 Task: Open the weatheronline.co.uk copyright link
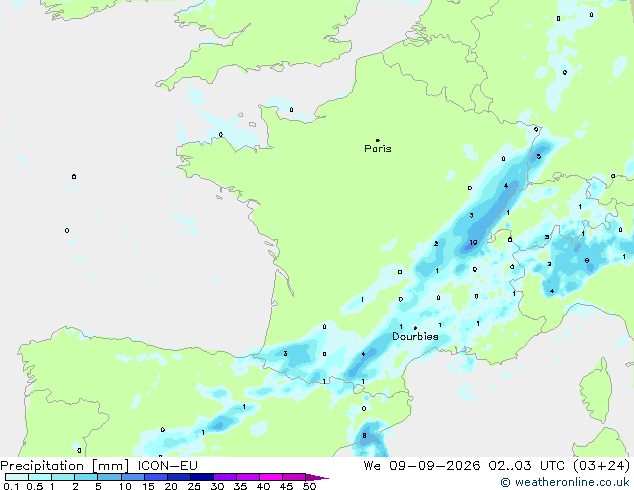[564, 482]
